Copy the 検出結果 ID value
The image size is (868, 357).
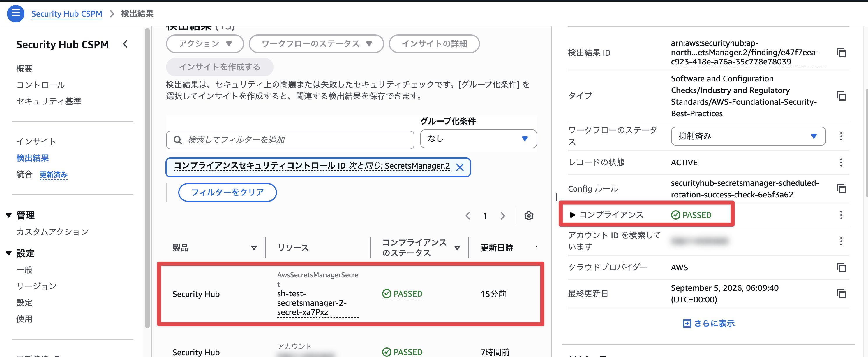point(841,52)
